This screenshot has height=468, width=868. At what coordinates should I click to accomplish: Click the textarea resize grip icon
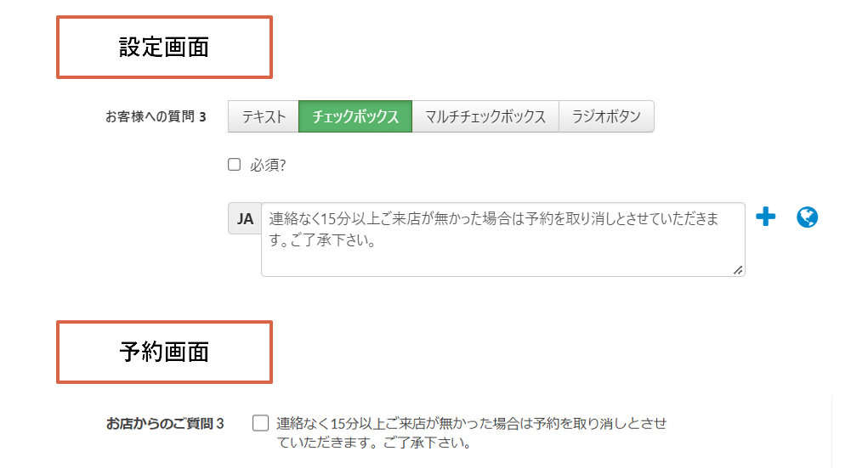pyautogui.click(x=738, y=270)
